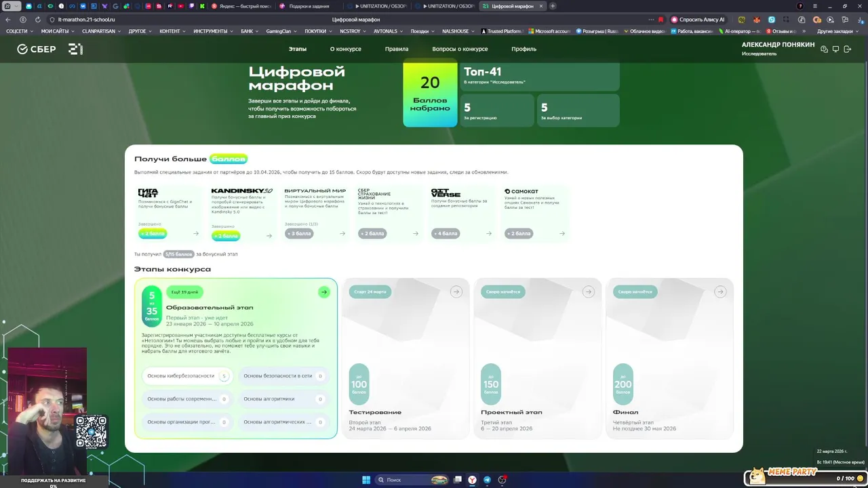868x488 pixels.
Task: Open the Правила menu item
Action: pos(397,49)
